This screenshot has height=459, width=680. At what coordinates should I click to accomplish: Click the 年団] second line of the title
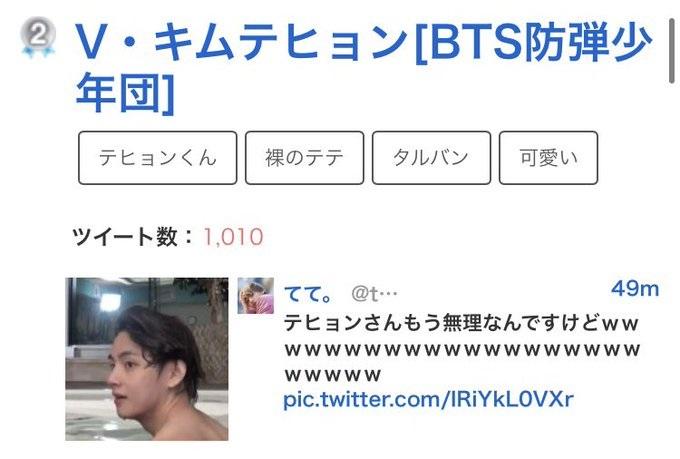[x=125, y=92]
